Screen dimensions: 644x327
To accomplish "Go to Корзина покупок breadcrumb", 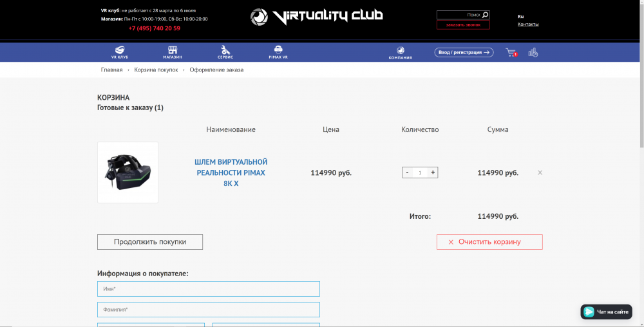I will coord(156,70).
